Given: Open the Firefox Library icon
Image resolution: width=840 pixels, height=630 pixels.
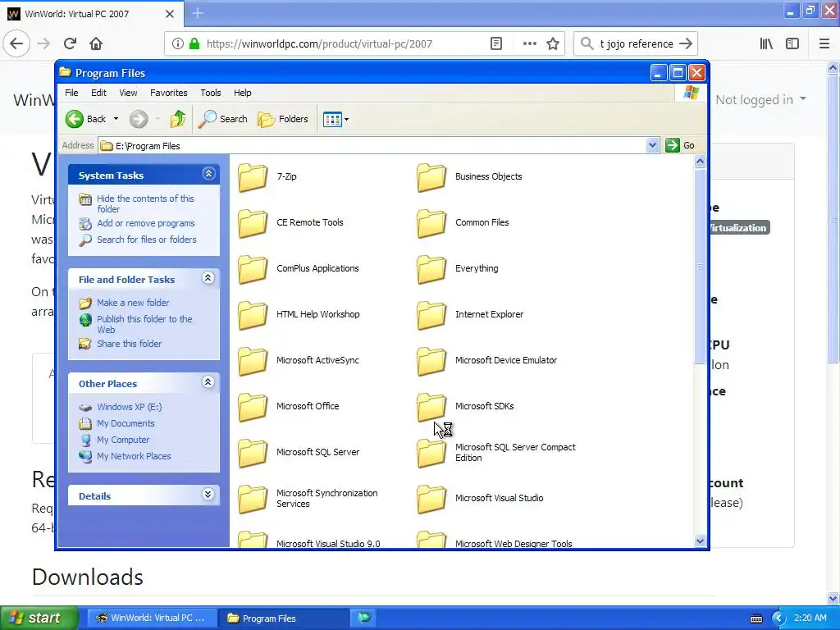Looking at the screenshot, I should [x=766, y=44].
